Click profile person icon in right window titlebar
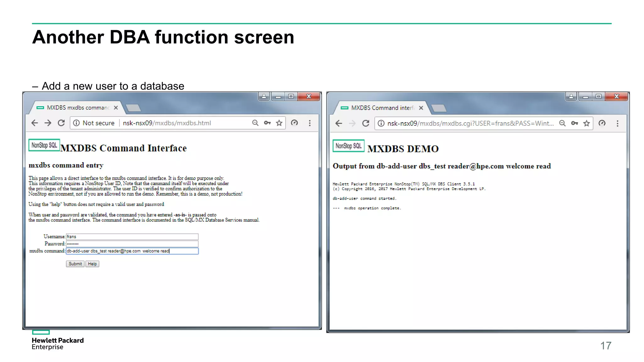The height and width of the screenshot is (362, 644). click(571, 96)
